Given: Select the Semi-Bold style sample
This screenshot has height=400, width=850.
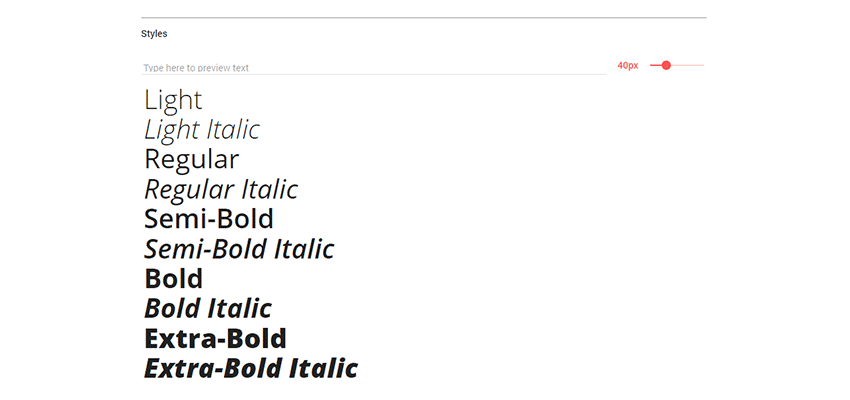Looking at the screenshot, I should click(x=209, y=219).
